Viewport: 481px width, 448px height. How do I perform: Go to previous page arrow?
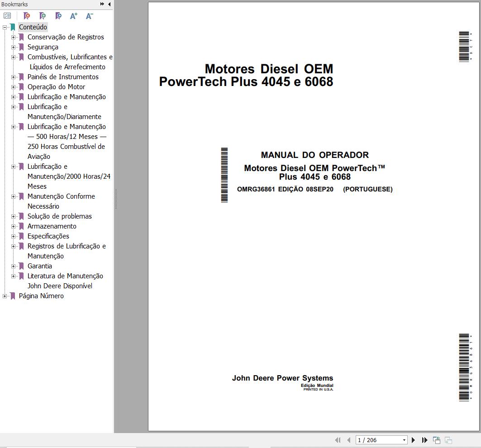[x=348, y=440]
